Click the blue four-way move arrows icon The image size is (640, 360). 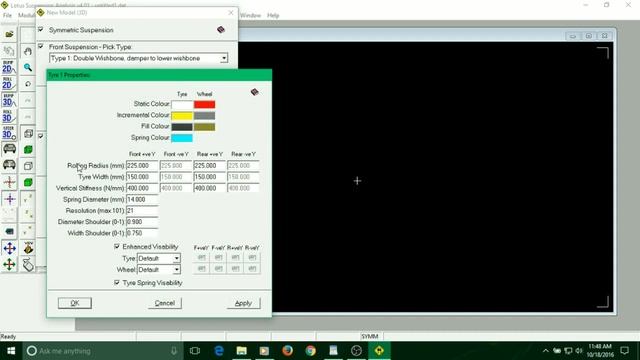click(x=9, y=248)
